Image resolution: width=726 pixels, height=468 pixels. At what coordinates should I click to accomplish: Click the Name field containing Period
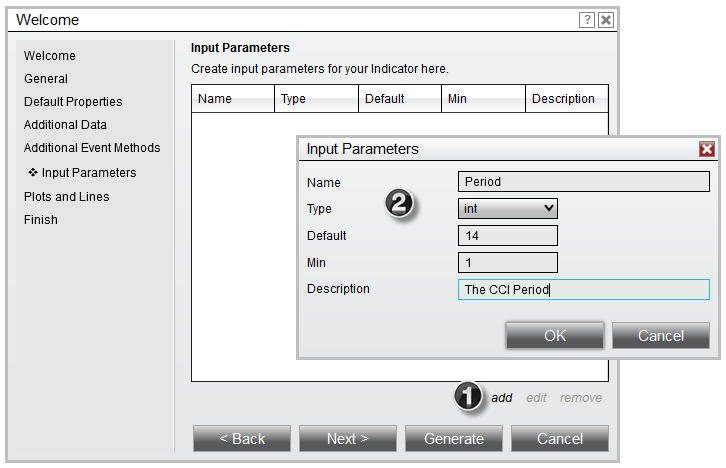point(582,182)
